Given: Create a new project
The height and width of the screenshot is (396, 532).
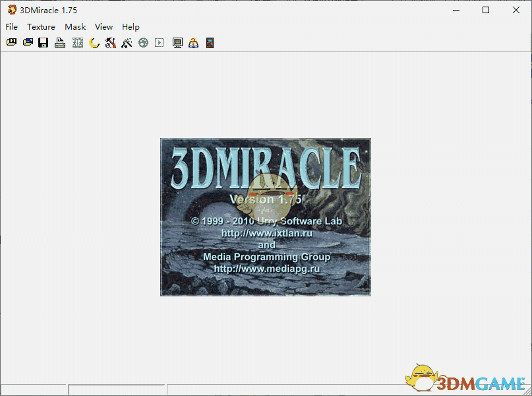Looking at the screenshot, I should (11, 42).
